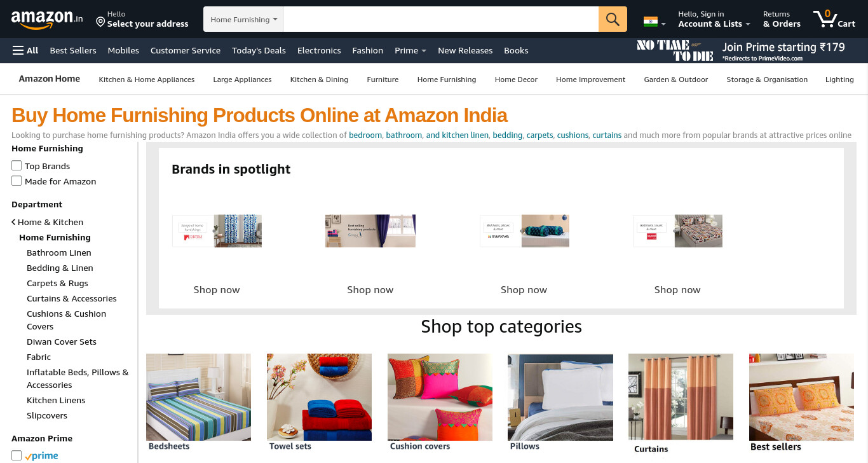Select the Kitchen & Dining category tab
The width and height of the screenshot is (868, 463).
[x=319, y=79]
